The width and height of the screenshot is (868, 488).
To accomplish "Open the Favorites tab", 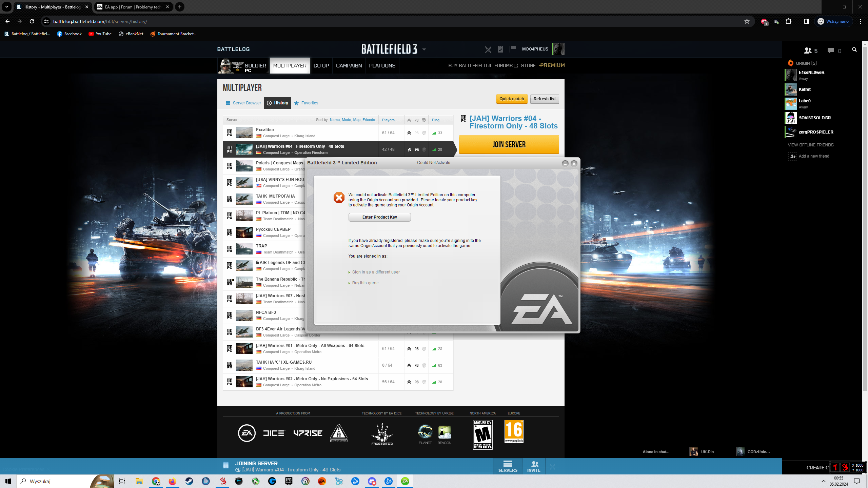I will tap(306, 103).
